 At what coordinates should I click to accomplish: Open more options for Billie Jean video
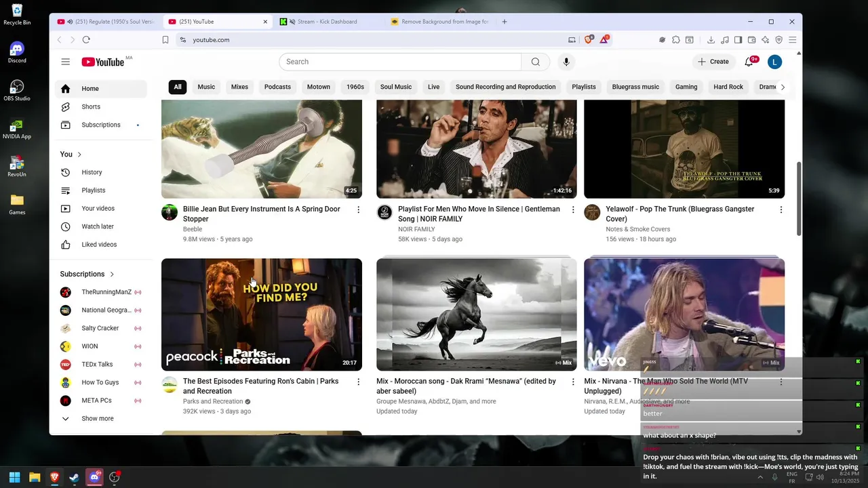(359, 210)
